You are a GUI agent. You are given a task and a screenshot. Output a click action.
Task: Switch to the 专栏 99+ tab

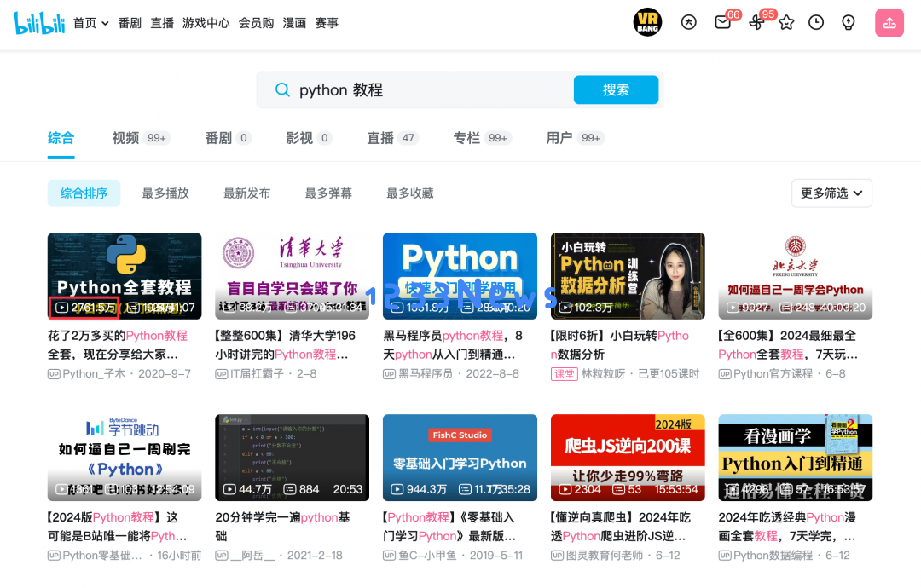482,138
